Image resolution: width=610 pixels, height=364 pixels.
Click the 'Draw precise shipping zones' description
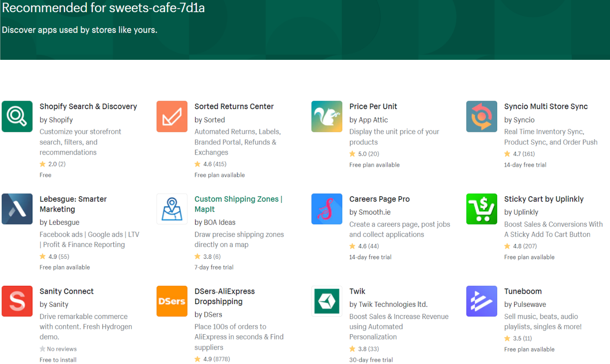pos(239,239)
